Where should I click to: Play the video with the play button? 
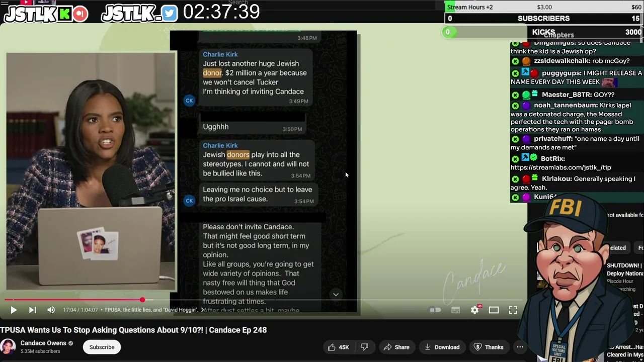coord(14,310)
